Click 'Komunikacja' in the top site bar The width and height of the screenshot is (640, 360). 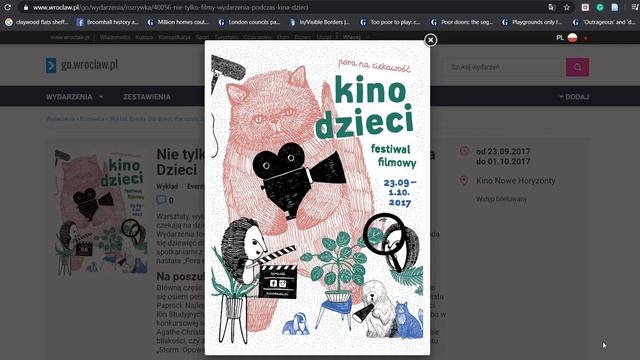click(x=174, y=37)
